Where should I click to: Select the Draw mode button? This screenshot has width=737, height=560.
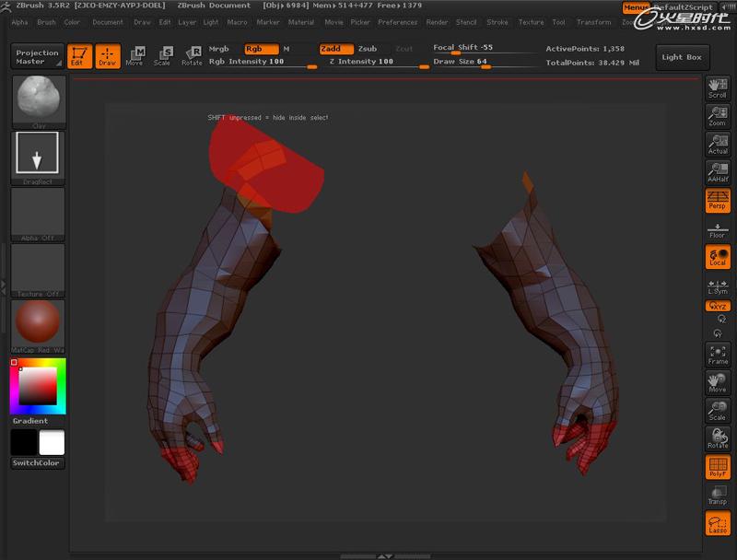click(x=108, y=56)
